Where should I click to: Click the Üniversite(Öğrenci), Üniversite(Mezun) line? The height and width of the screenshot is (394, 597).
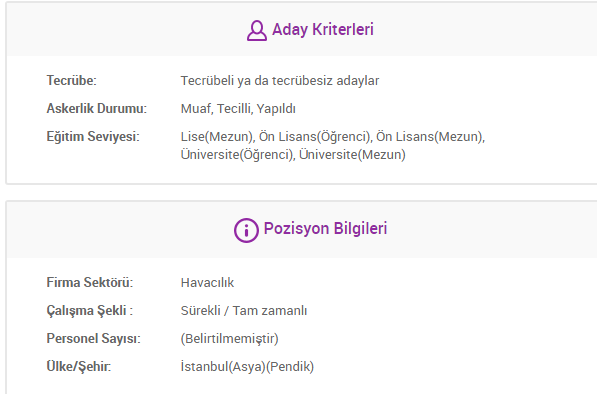pos(293,155)
